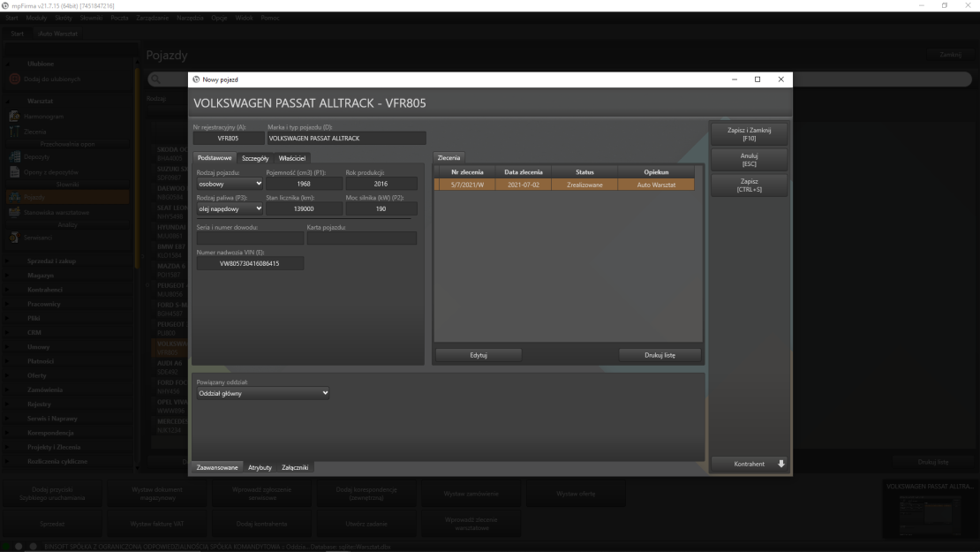Click the Nowy pojazd dialog title icon

pos(196,79)
